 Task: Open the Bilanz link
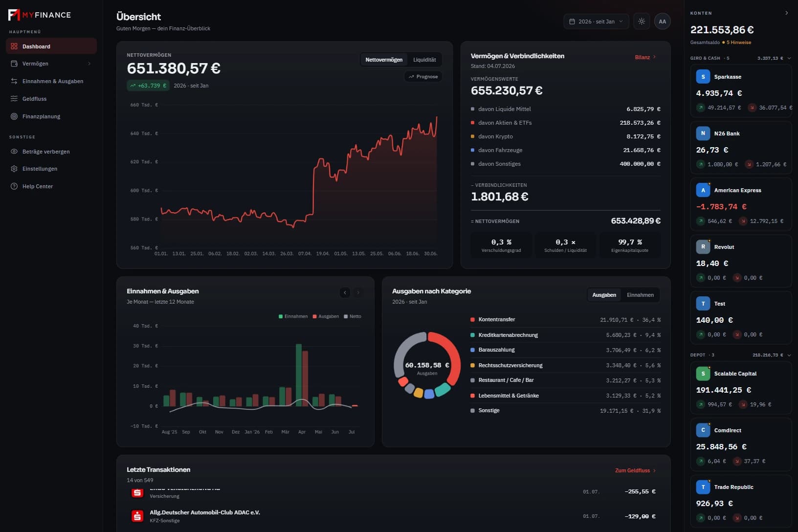pos(645,57)
